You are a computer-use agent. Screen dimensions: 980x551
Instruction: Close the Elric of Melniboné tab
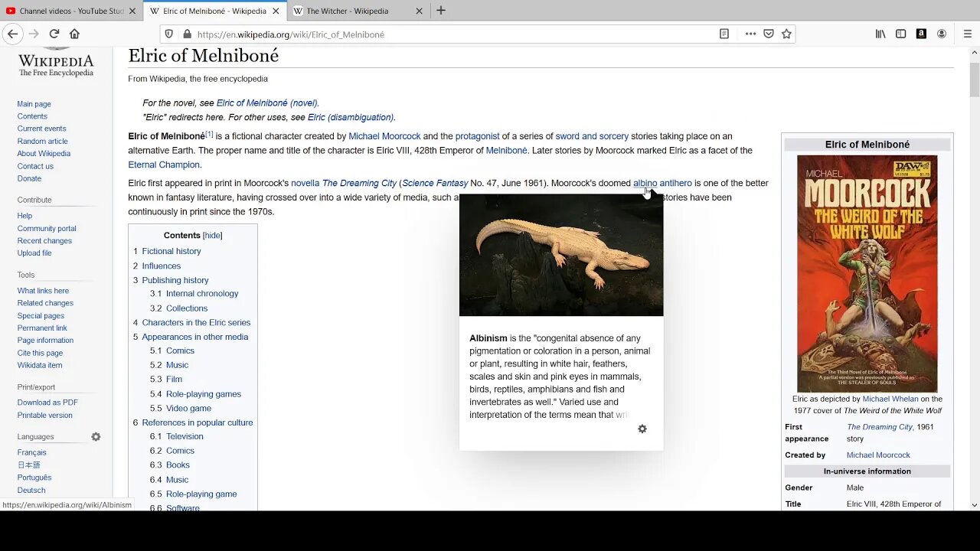(276, 11)
